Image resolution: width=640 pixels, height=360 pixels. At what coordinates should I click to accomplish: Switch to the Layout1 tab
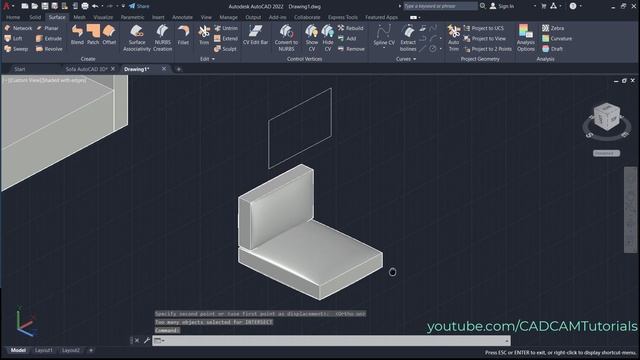[x=44, y=351]
